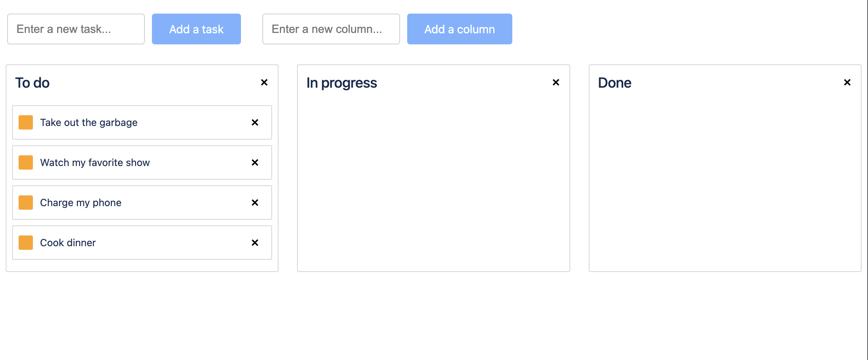Click the Add a column button
Image resolution: width=868 pixels, height=360 pixels.
click(459, 29)
